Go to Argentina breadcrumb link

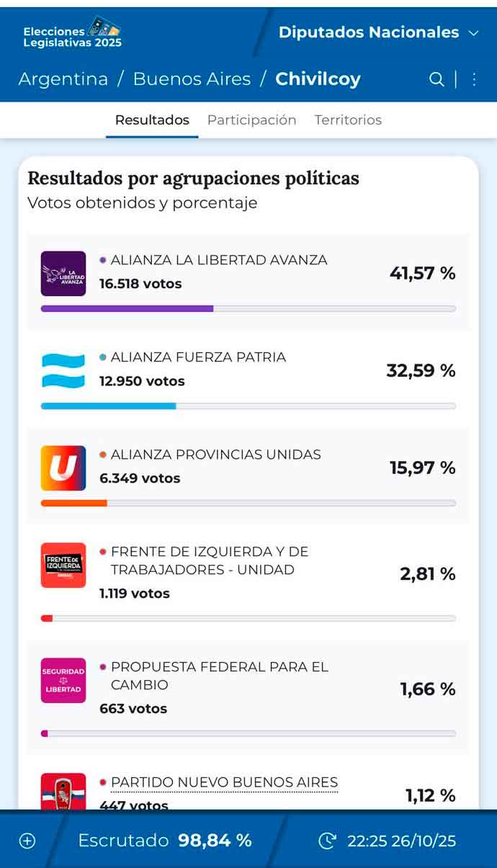tap(63, 79)
